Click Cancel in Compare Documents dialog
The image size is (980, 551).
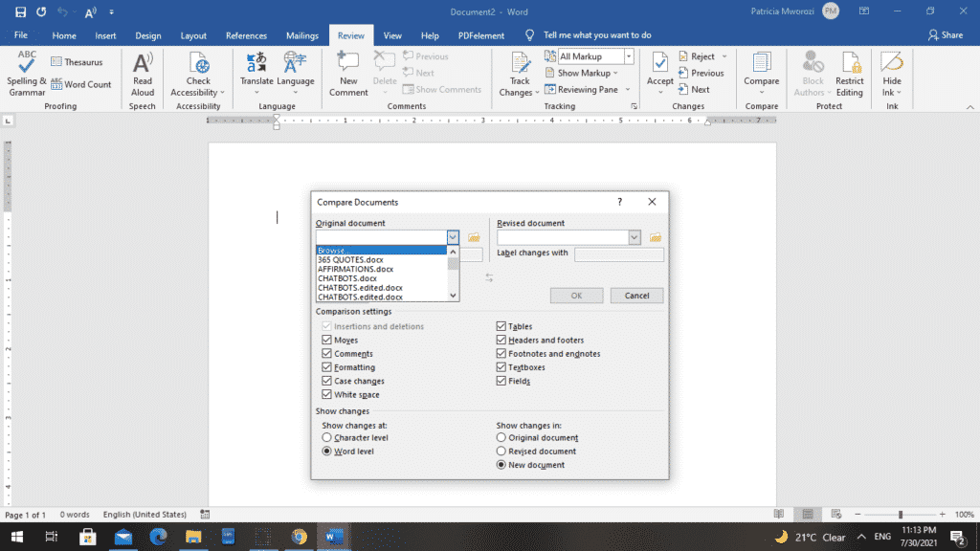click(x=636, y=296)
